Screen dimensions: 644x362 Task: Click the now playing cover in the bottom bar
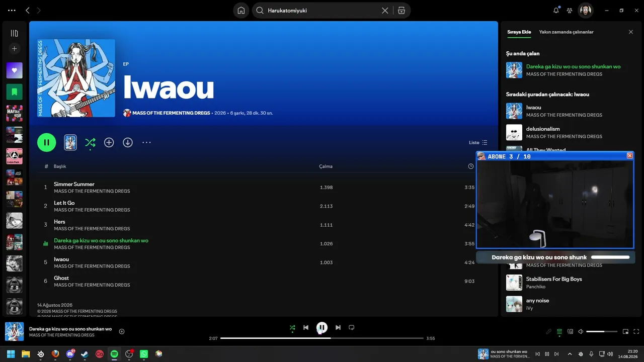(14, 331)
